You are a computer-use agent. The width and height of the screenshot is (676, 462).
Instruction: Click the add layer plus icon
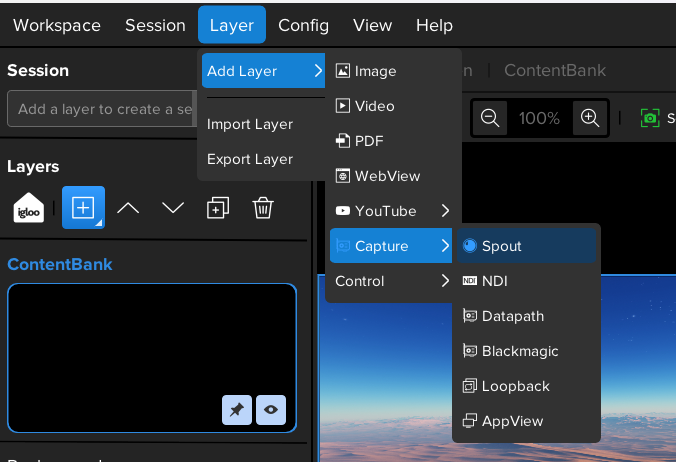click(x=83, y=208)
